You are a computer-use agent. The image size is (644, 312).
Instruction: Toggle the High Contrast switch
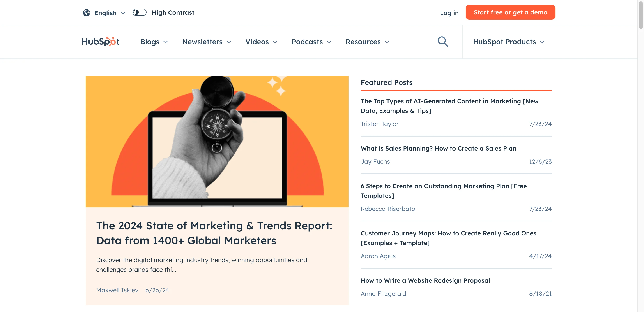pos(139,12)
